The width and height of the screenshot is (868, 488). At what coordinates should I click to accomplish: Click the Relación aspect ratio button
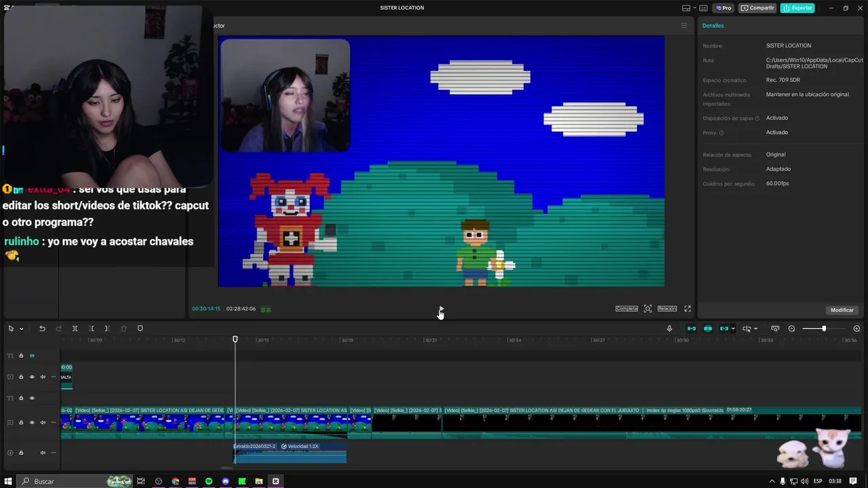click(x=667, y=308)
